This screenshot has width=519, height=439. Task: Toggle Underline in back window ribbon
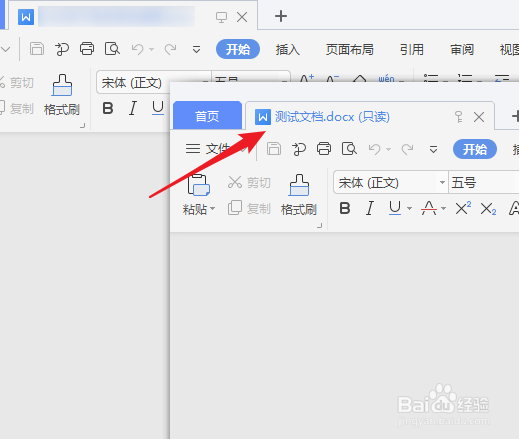(x=158, y=108)
